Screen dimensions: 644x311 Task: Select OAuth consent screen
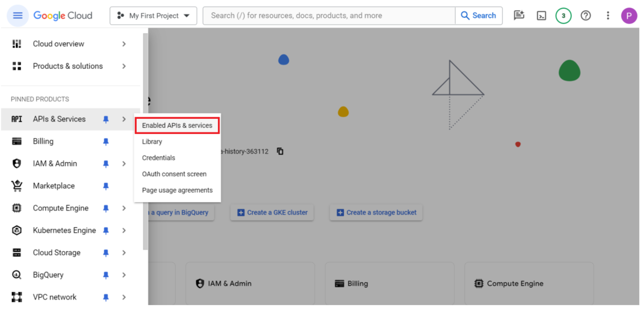point(174,174)
